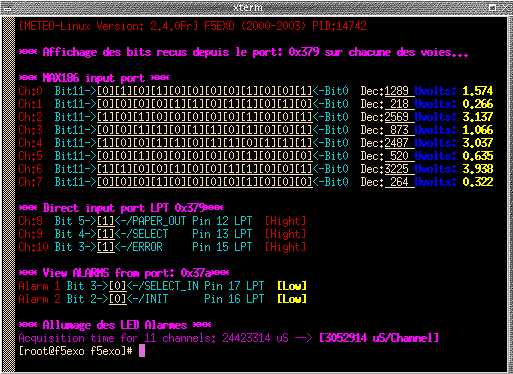The image size is (513, 374).
Task: Click the Ch:2 row label
Action: [30, 117]
